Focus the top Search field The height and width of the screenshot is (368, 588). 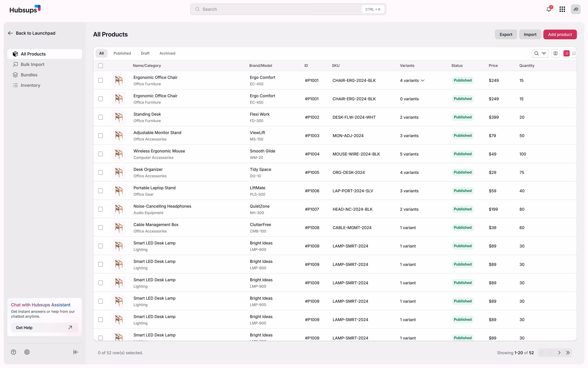click(x=288, y=9)
